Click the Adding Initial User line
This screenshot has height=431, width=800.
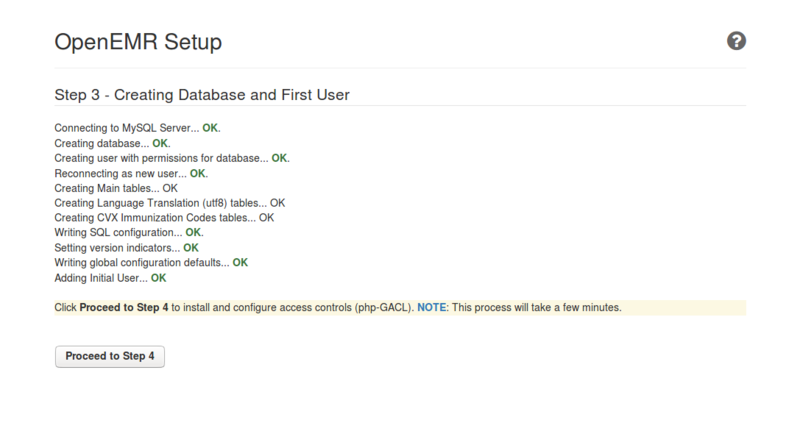point(101,277)
